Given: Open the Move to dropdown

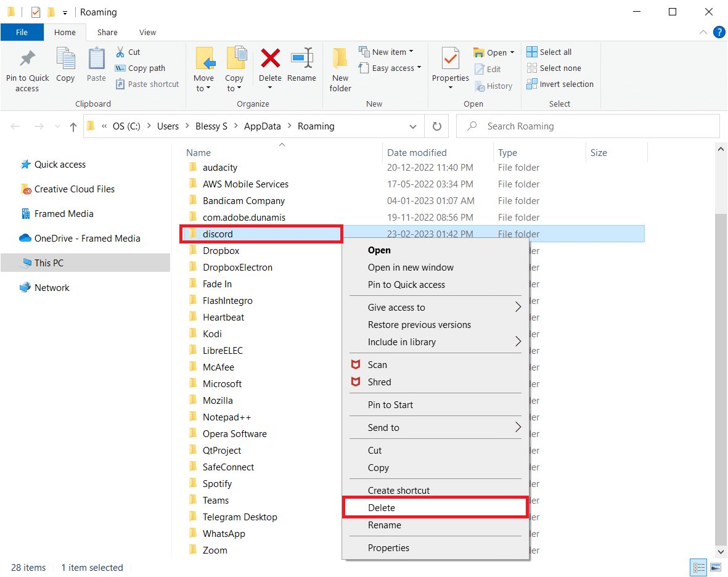Looking at the screenshot, I should click(204, 83).
